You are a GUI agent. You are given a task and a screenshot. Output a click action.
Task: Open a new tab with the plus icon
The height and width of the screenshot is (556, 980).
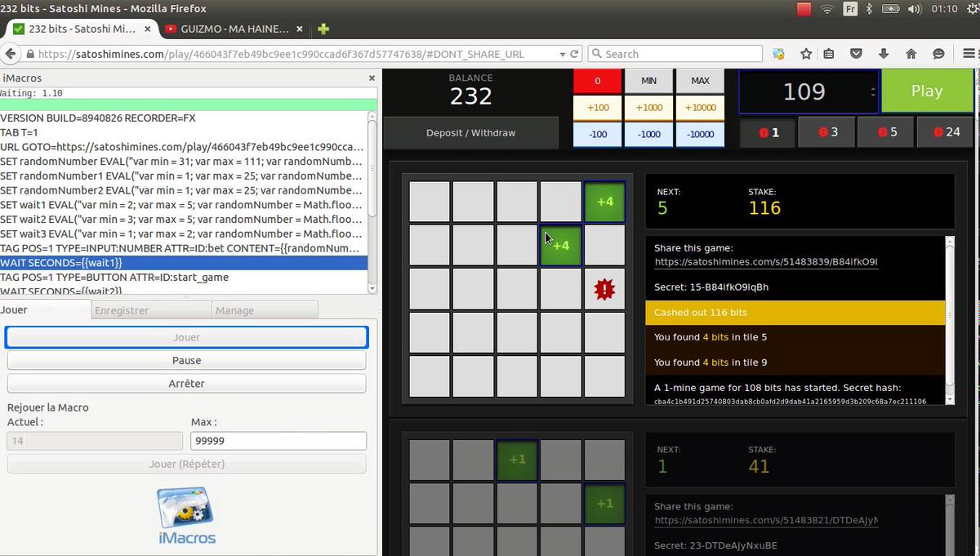[x=323, y=29]
